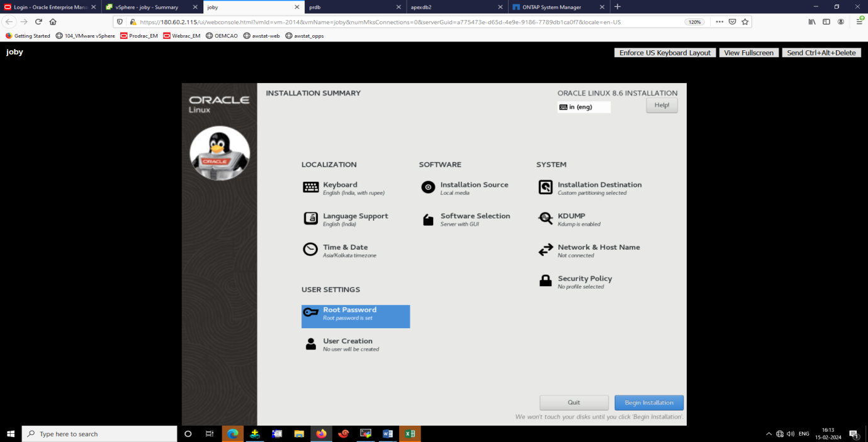The height and width of the screenshot is (442, 868).
Task: Open the notifications center icon
Action: click(854, 434)
